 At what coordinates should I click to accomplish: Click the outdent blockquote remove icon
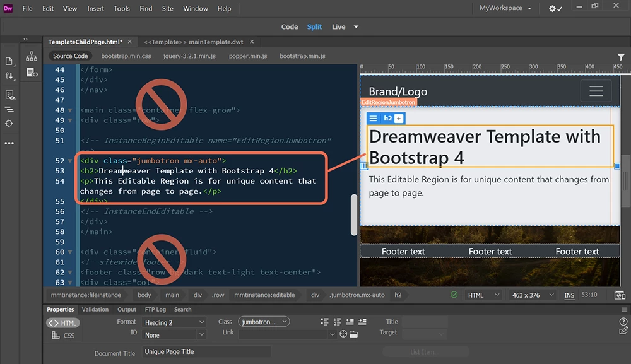pos(350,322)
